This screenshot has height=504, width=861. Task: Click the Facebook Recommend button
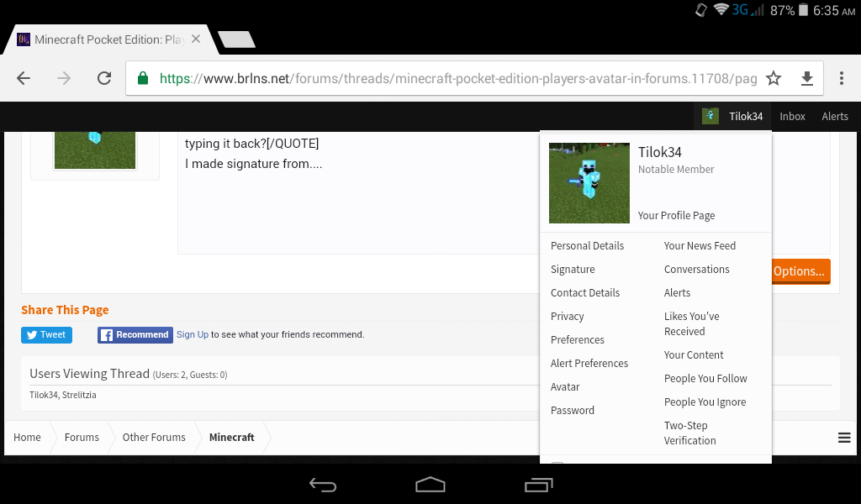point(135,334)
